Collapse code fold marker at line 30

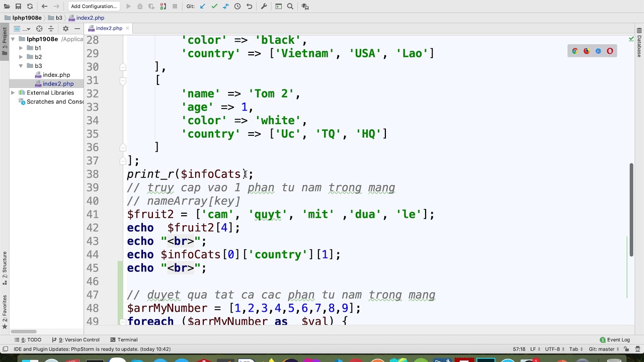coord(122,67)
